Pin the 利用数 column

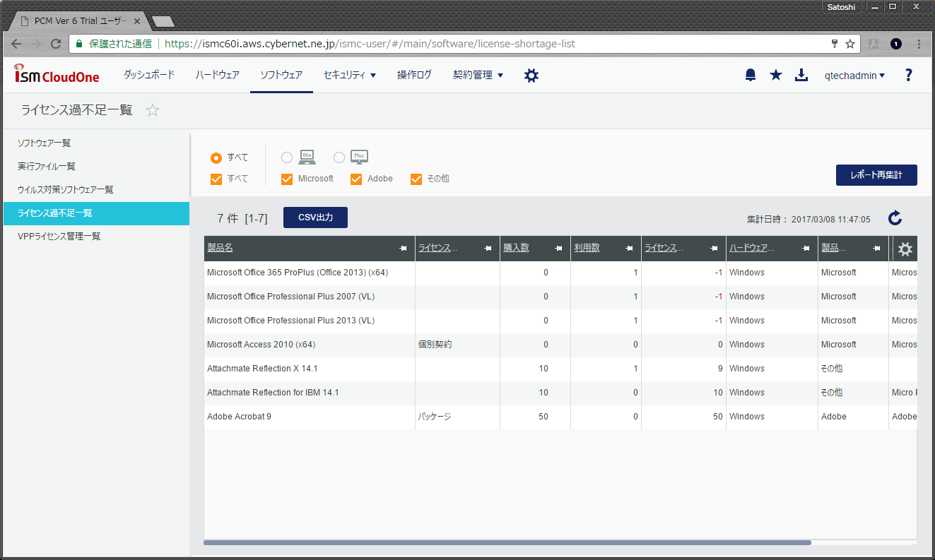pyautogui.click(x=629, y=249)
